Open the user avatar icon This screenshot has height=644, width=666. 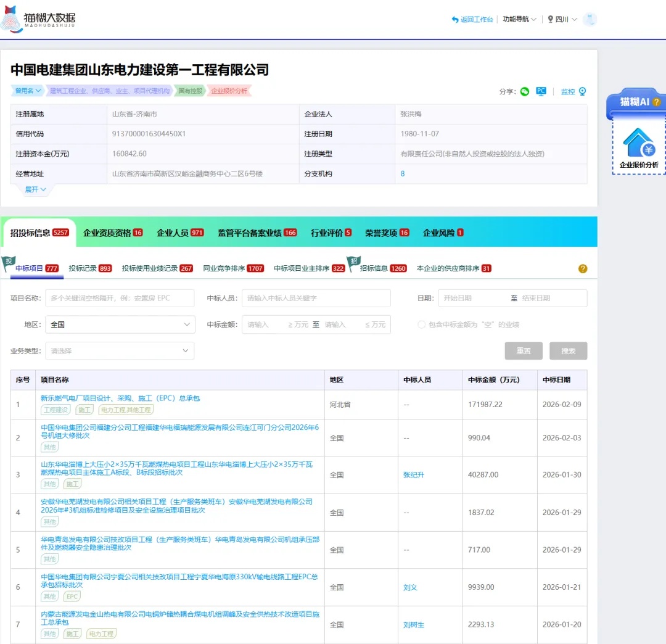click(x=590, y=19)
